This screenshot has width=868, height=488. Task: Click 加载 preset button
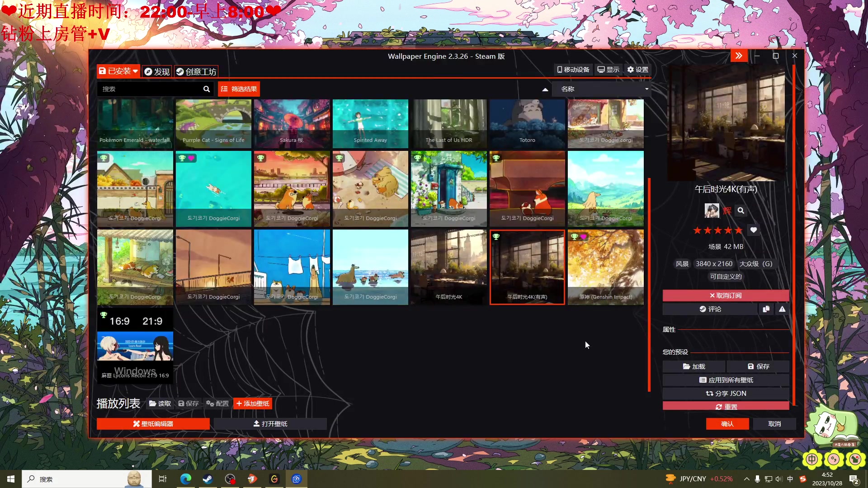(x=694, y=366)
